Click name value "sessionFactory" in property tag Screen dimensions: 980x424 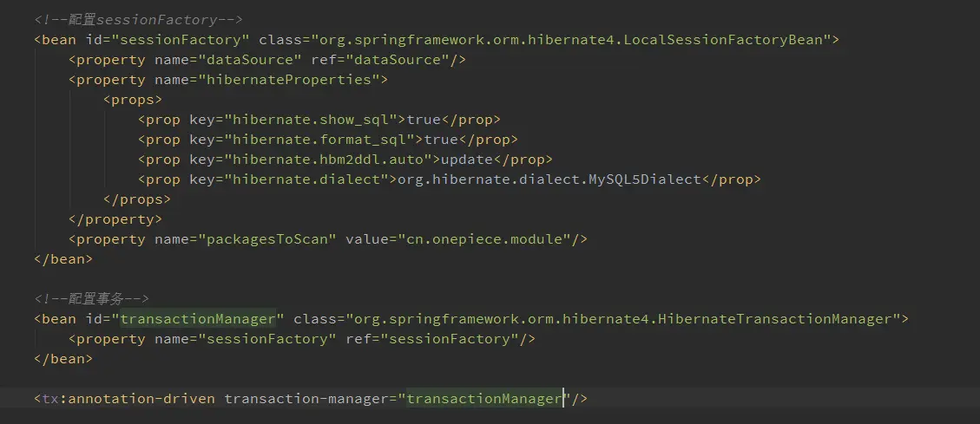[267, 339]
